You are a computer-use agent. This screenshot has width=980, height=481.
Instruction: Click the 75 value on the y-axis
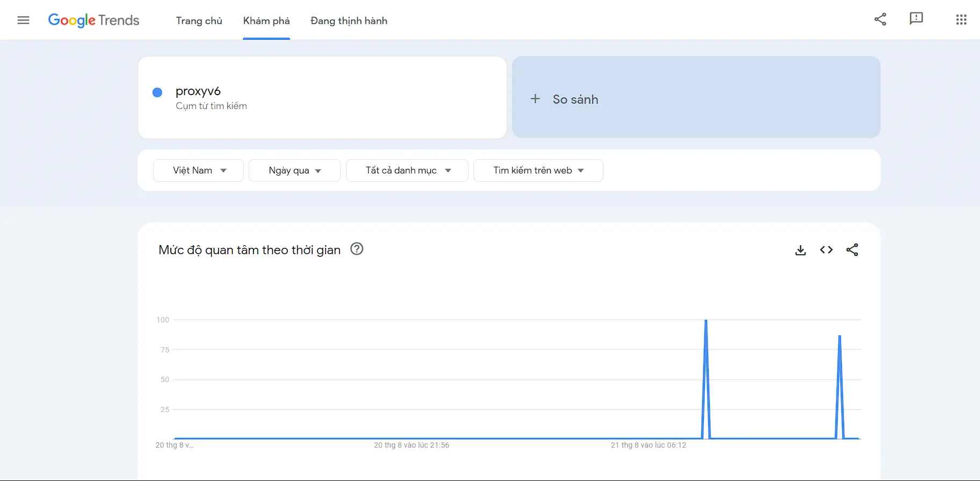click(165, 350)
